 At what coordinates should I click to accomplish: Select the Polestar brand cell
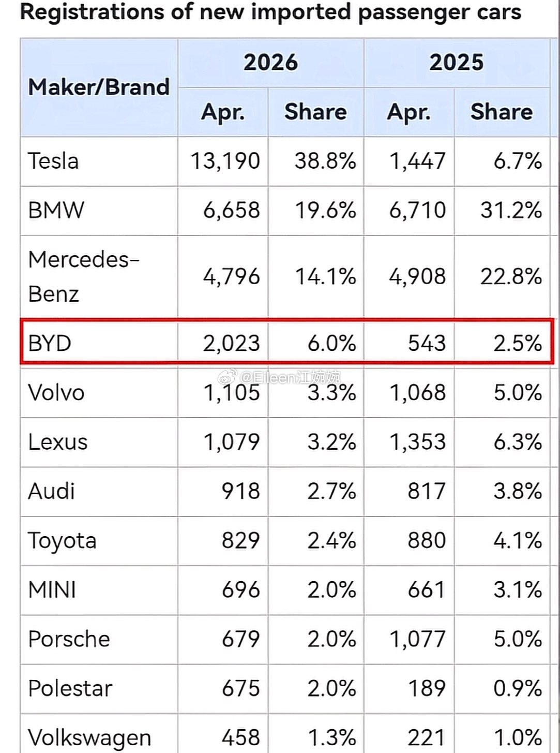coord(99,688)
